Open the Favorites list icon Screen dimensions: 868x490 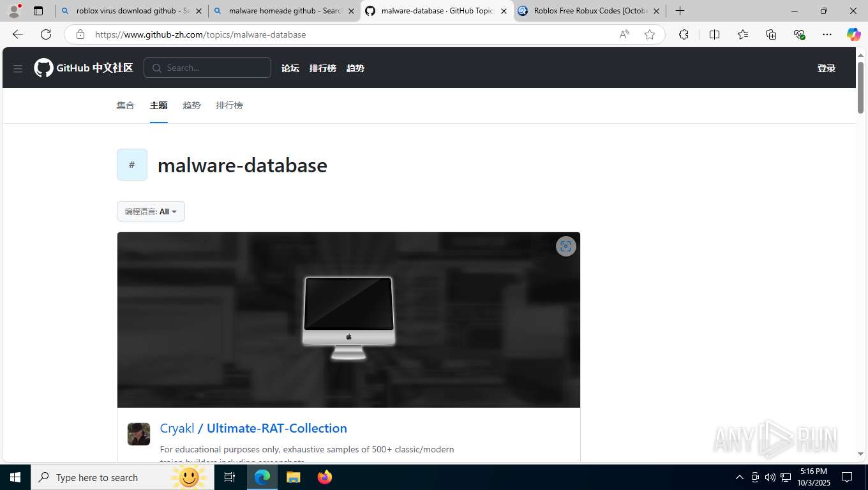point(743,34)
